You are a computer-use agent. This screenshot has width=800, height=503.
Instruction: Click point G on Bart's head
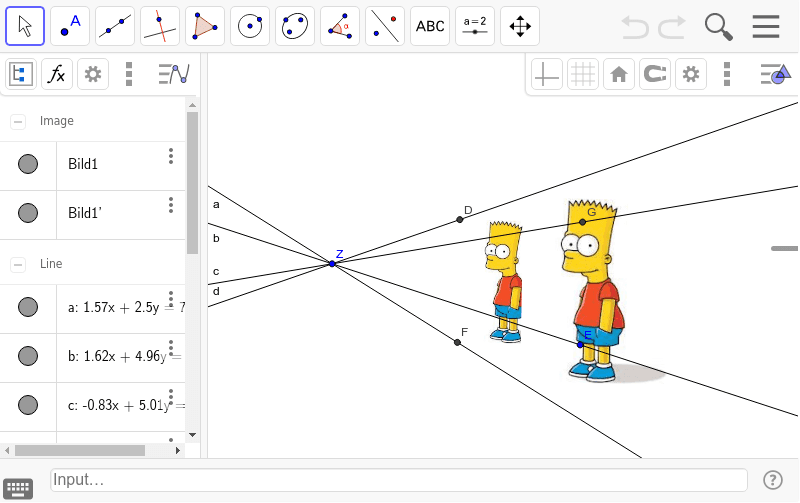tap(583, 222)
